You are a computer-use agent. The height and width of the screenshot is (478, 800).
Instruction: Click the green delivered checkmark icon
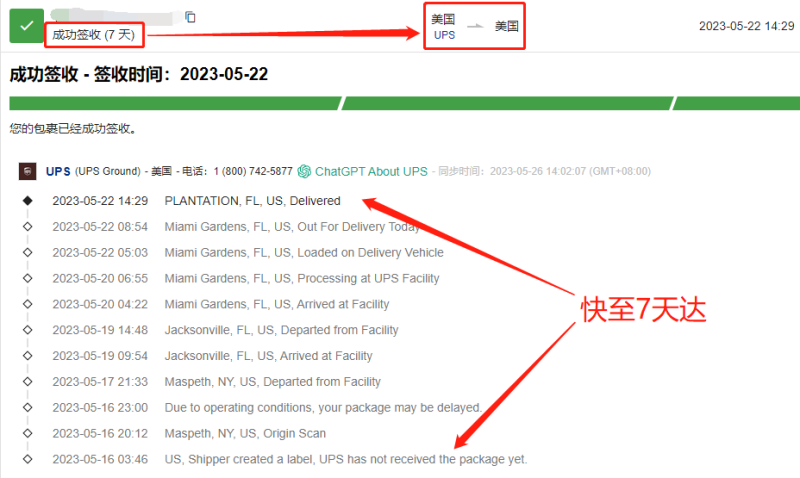pos(27,26)
